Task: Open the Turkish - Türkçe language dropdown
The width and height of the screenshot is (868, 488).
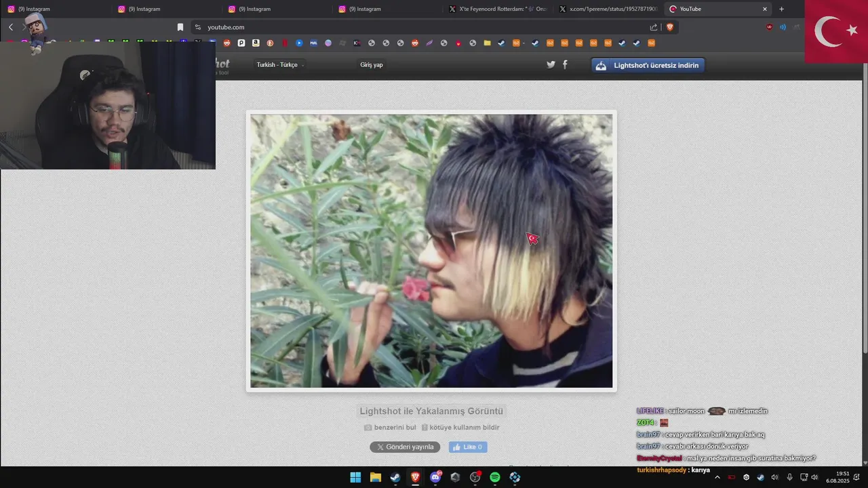Action: click(x=280, y=64)
